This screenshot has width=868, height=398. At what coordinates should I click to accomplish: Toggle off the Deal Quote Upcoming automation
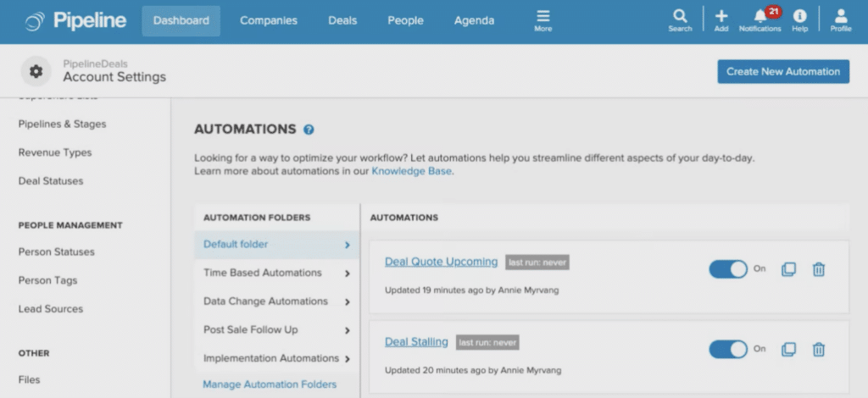coord(728,269)
